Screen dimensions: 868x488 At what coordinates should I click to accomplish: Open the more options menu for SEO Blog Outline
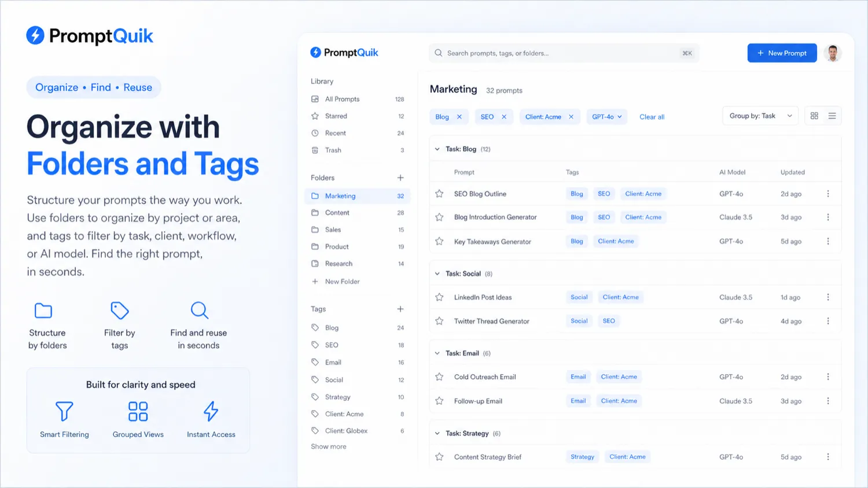(828, 194)
